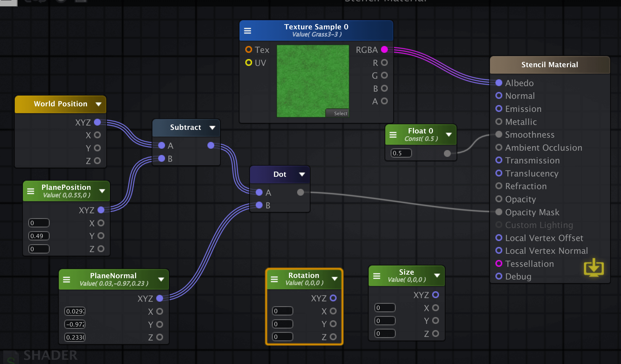Click World Position Z output port
Image resolution: width=621 pixels, height=364 pixels.
(97, 161)
